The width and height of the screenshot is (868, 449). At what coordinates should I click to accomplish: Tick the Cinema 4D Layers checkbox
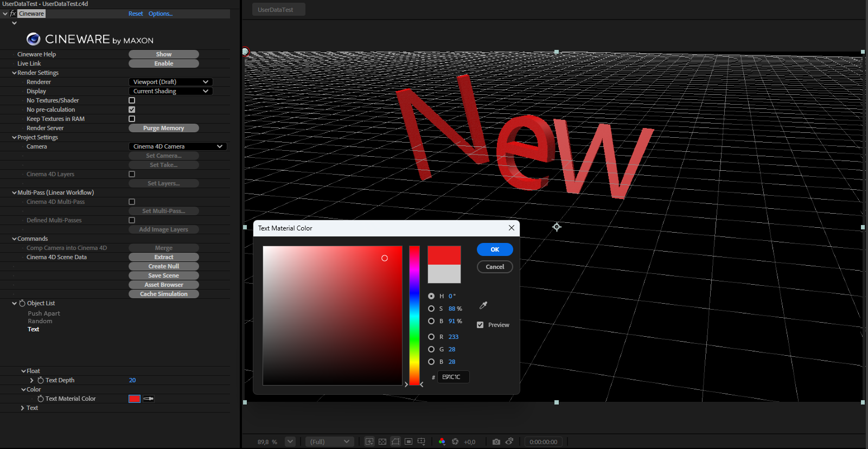132,174
